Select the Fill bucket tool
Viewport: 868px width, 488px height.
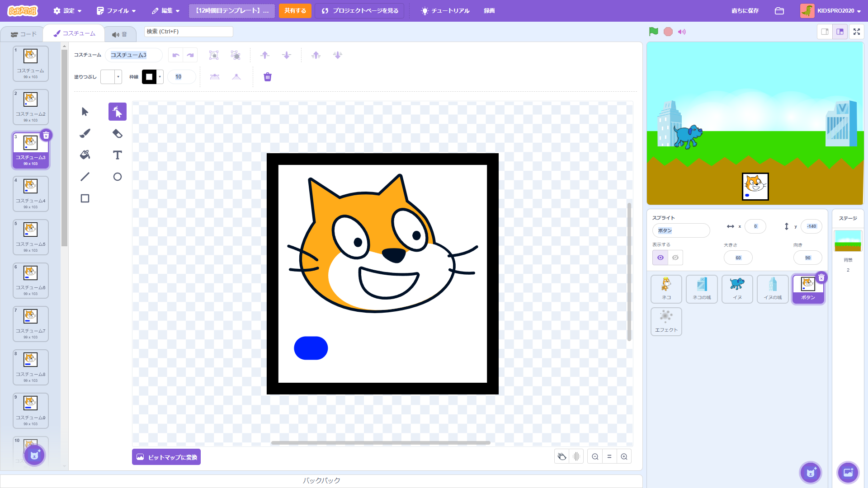pos(85,155)
